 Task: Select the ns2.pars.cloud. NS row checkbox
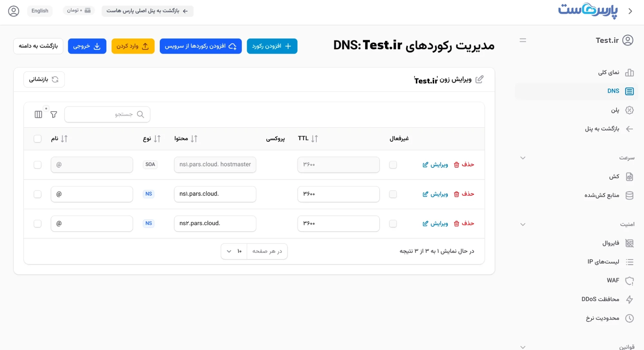click(x=37, y=224)
